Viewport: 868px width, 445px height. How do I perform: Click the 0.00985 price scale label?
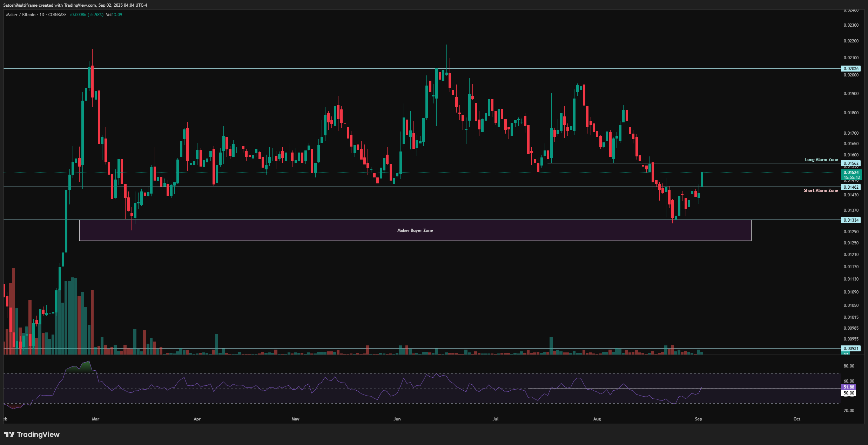pos(851,328)
